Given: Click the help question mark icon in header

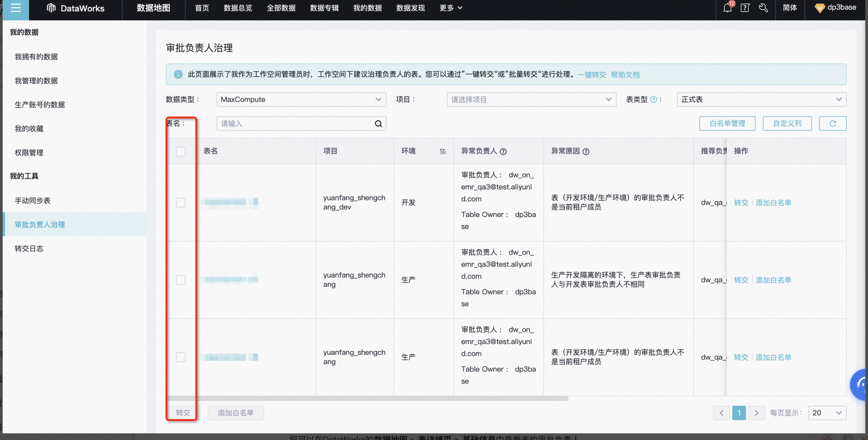Looking at the screenshot, I should tap(745, 8).
